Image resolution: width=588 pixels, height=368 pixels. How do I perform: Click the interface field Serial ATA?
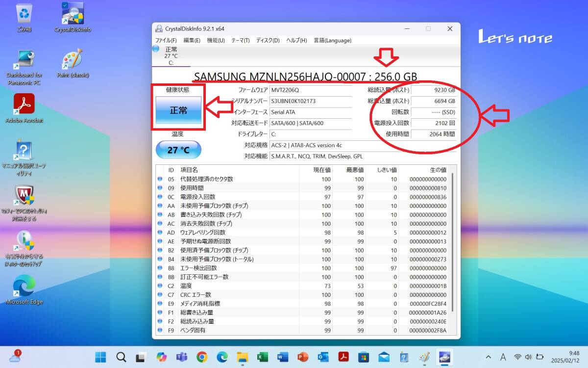(x=311, y=112)
